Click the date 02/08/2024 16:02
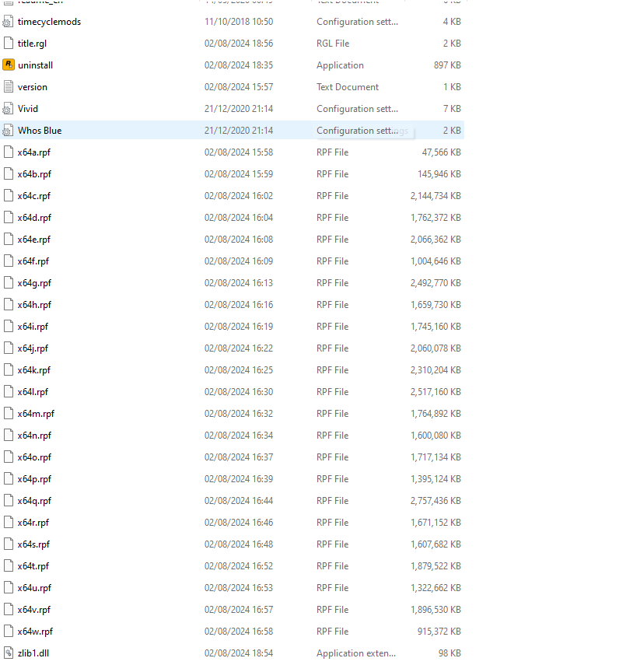 pos(239,196)
